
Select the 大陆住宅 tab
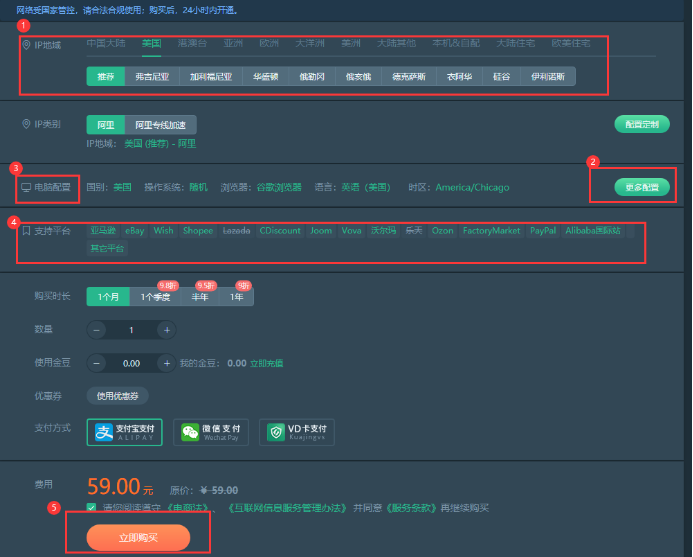click(x=516, y=43)
